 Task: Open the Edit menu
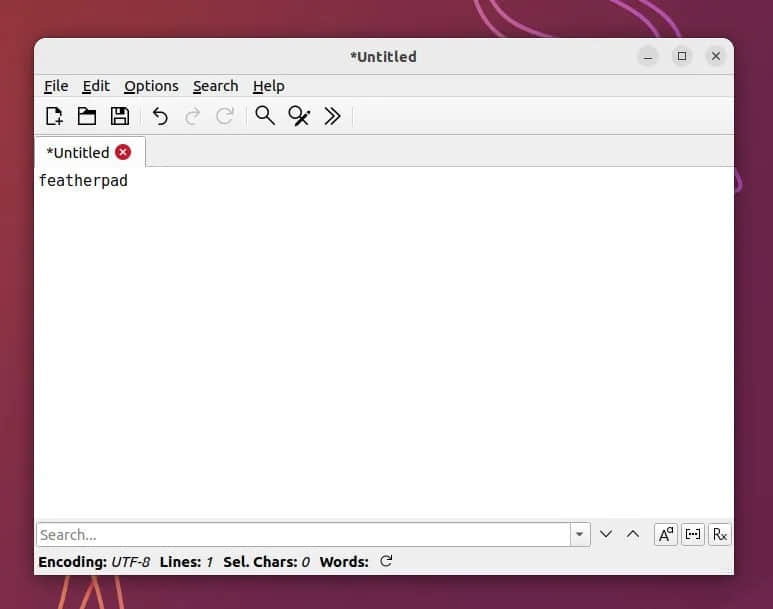[96, 86]
